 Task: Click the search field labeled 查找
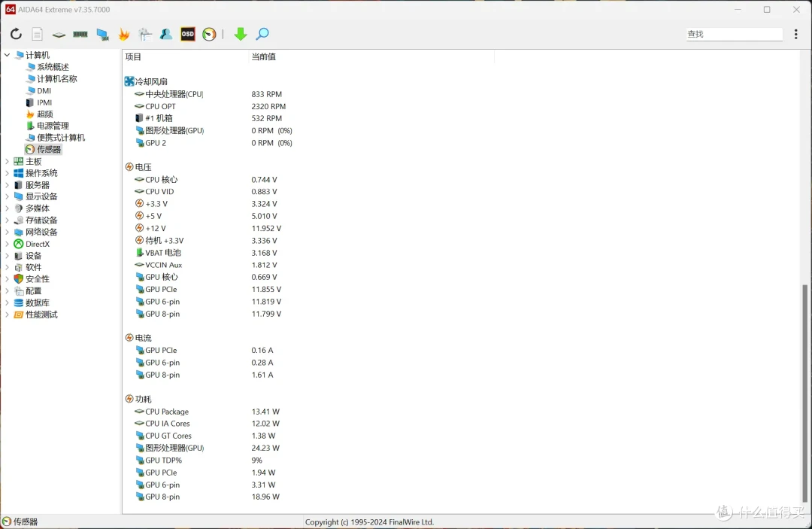734,34
